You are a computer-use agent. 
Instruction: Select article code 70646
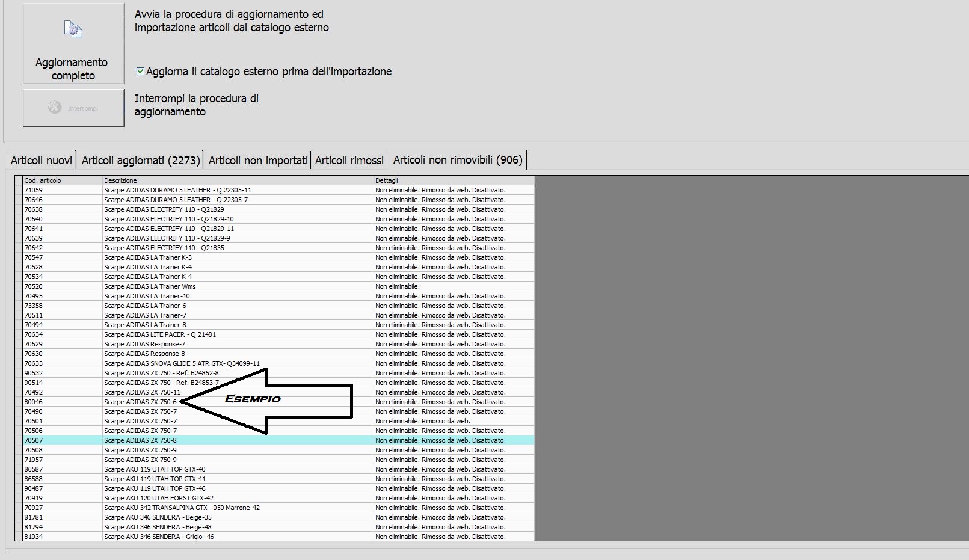[x=34, y=200]
